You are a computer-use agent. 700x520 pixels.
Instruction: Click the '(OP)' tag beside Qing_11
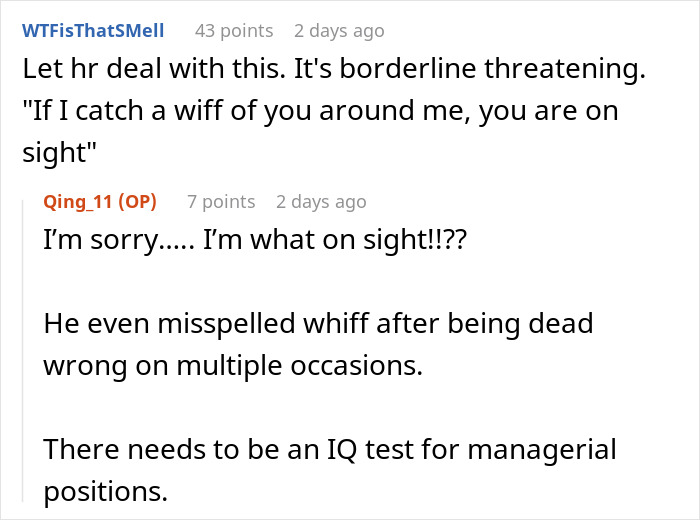[138, 201]
